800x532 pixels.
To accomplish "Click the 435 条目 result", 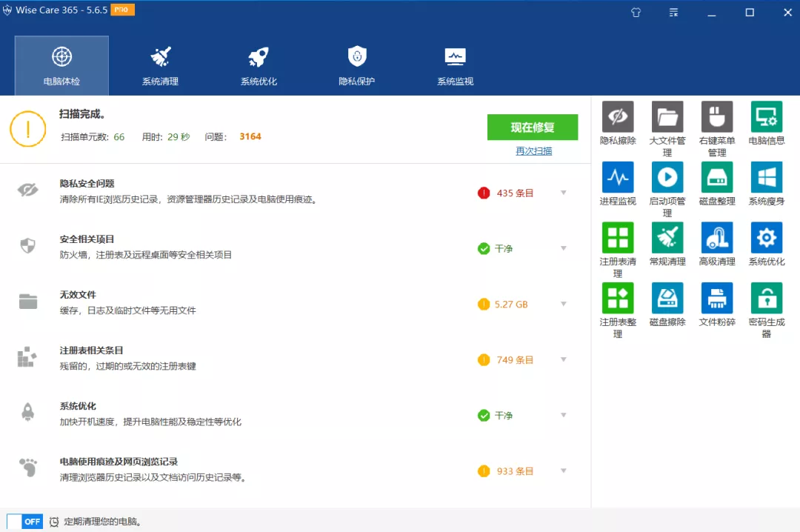I will 515,193.
